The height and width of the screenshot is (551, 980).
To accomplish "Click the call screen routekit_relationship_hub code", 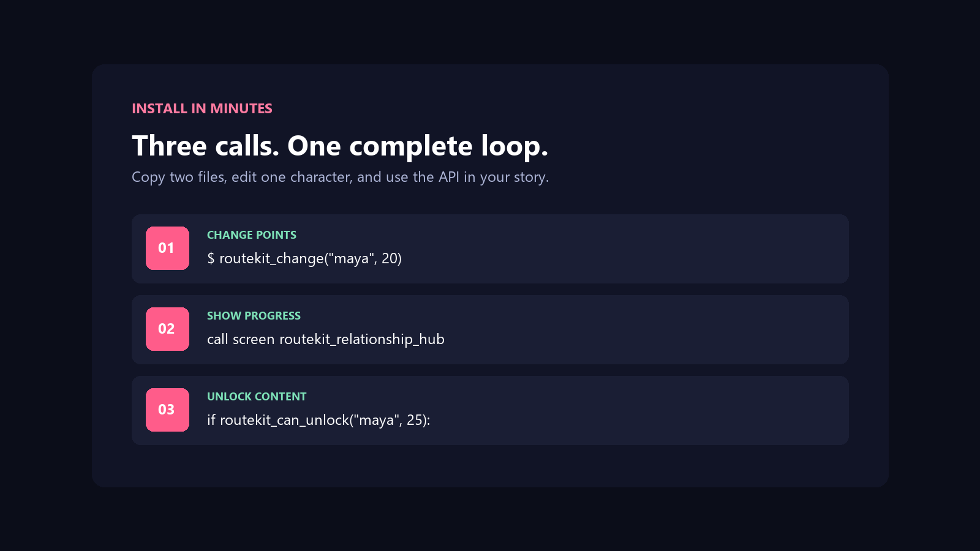I will coord(326,339).
